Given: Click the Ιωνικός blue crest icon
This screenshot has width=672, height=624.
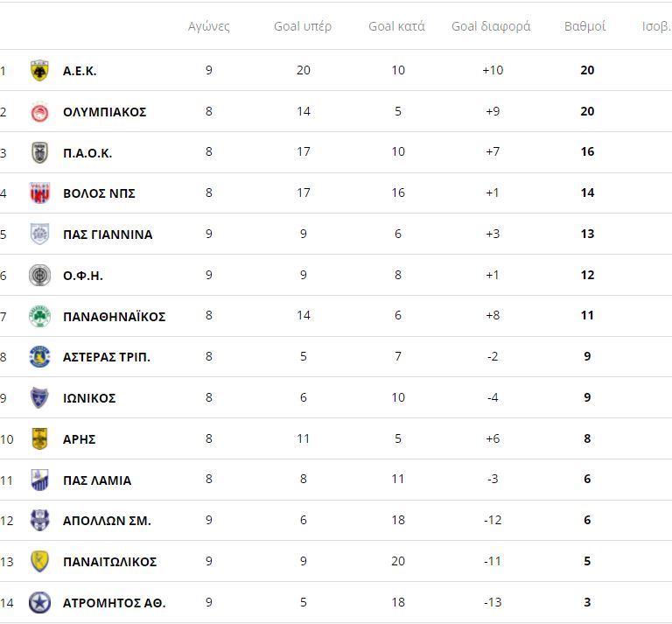Looking at the screenshot, I should (x=39, y=398).
